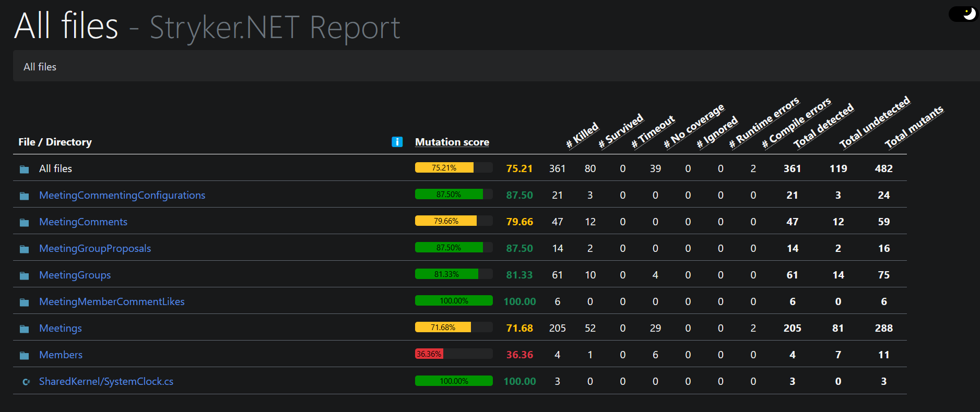Screen dimensions: 980x412
Task: Click the MeetingMemberCommentLikes folder icon
Action: [24, 302]
